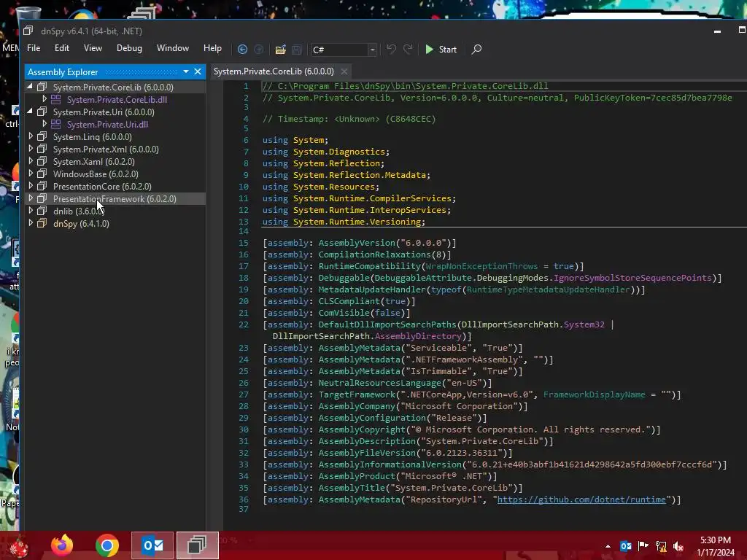Collapse the System.Private.CoreLib (6.0.0.0) node
Screen dimensions: 747x560
click(x=30, y=87)
